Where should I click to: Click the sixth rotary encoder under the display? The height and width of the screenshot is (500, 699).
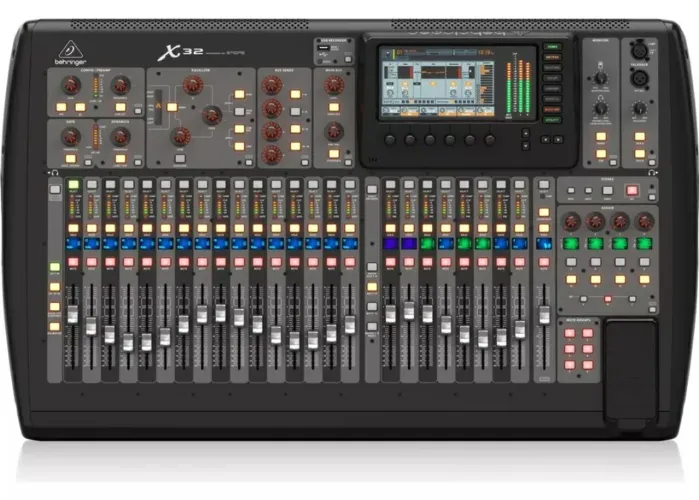(x=490, y=140)
